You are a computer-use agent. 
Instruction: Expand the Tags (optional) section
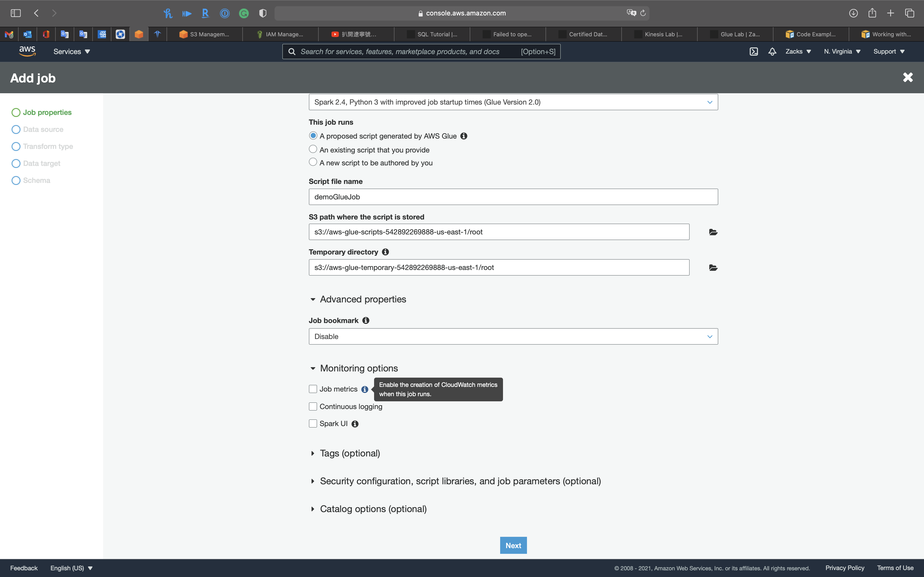pos(349,453)
